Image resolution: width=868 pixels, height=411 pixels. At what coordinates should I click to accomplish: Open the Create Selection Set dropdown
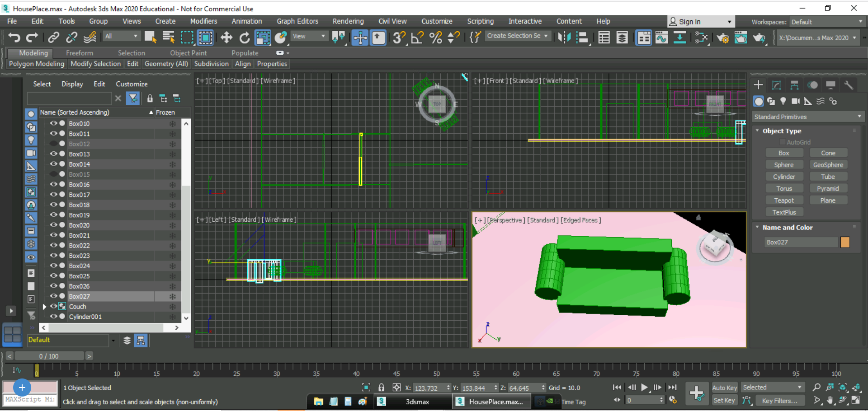518,36
